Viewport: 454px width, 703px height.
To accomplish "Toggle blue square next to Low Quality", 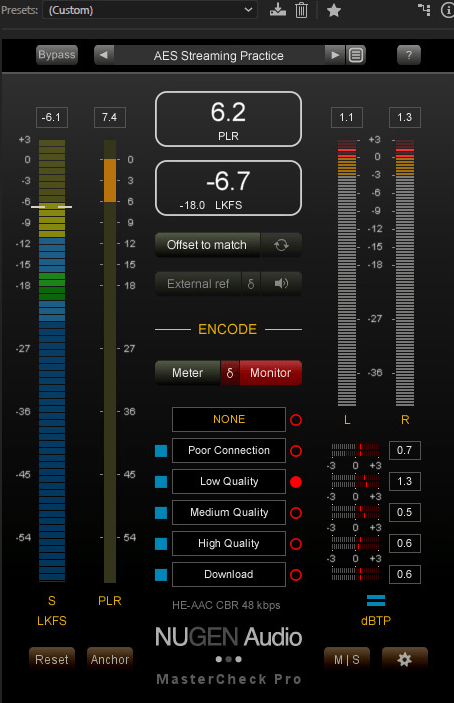I will pyautogui.click(x=161, y=482).
